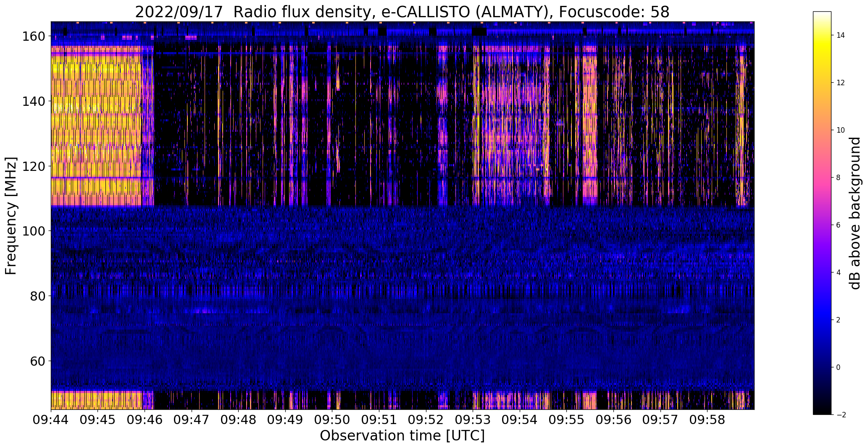The image size is (868, 448).
Task: Click the pink burst band near 09:55:30
Action: coord(589,126)
